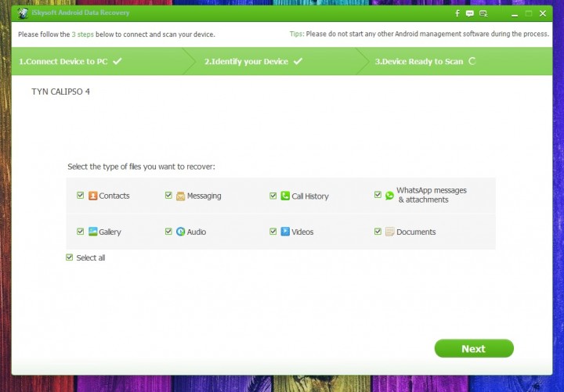Click the 'Messaging' label text
Screen dimensions: 564x392
204,196
